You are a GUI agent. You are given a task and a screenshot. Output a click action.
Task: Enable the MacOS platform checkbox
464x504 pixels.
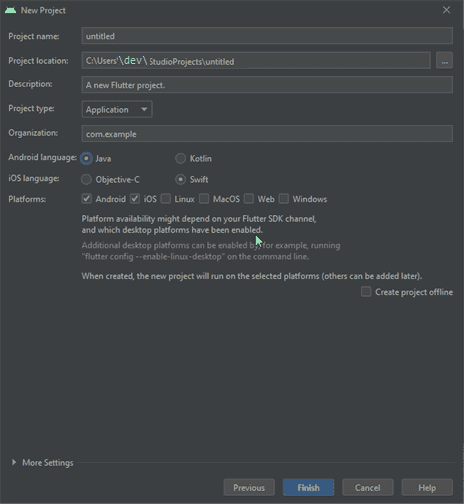[204, 199]
